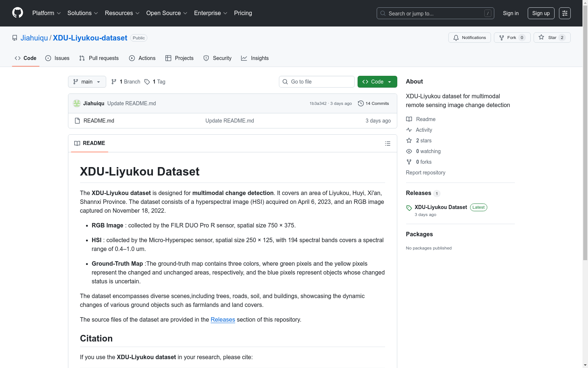Click the Go to file search field
Screen dimensions: 588x368
click(x=317, y=82)
